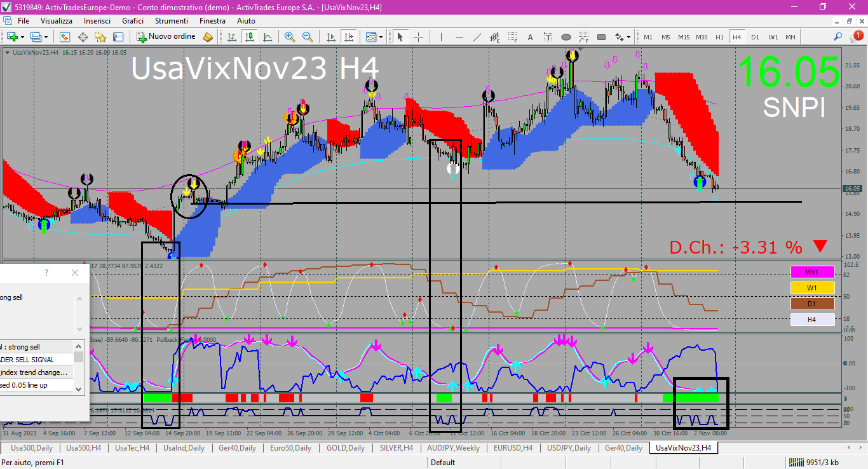
Task: Select the Fibonacci Retracement tool
Action: 513,37
